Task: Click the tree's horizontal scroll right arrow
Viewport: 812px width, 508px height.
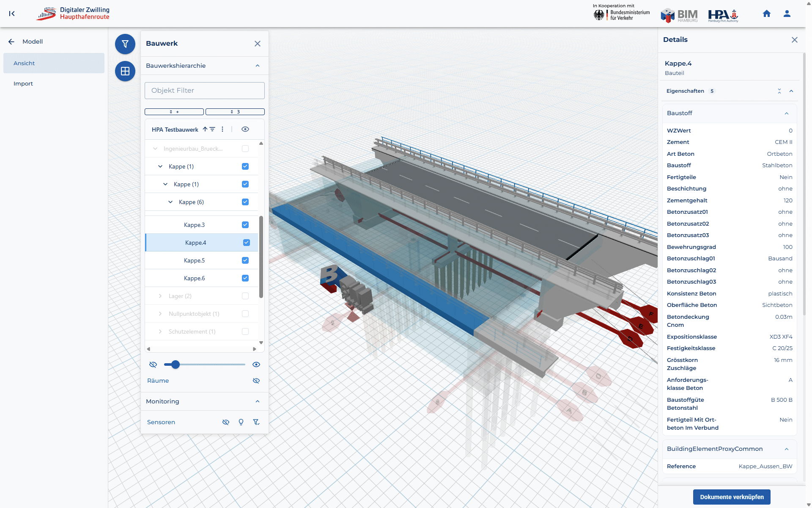Action: [254, 349]
